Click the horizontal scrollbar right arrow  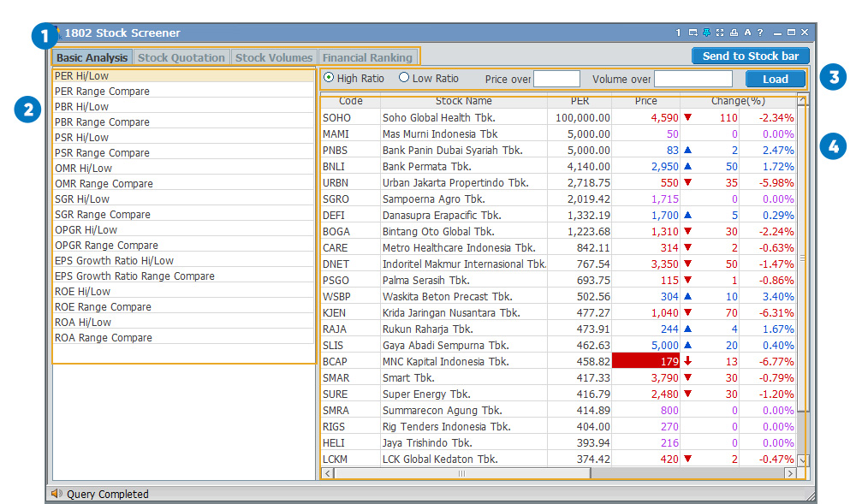pyautogui.click(x=790, y=473)
